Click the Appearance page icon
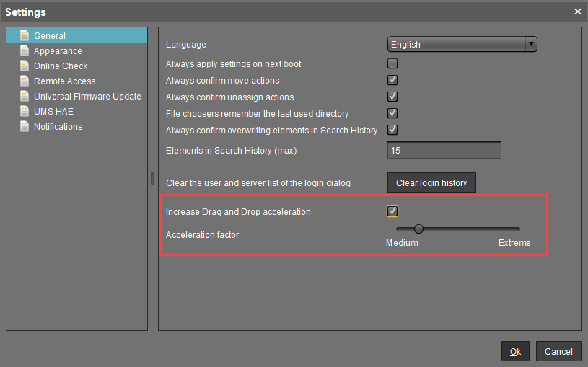The height and width of the screenshot is (367, 588). [x=25, y=50]
